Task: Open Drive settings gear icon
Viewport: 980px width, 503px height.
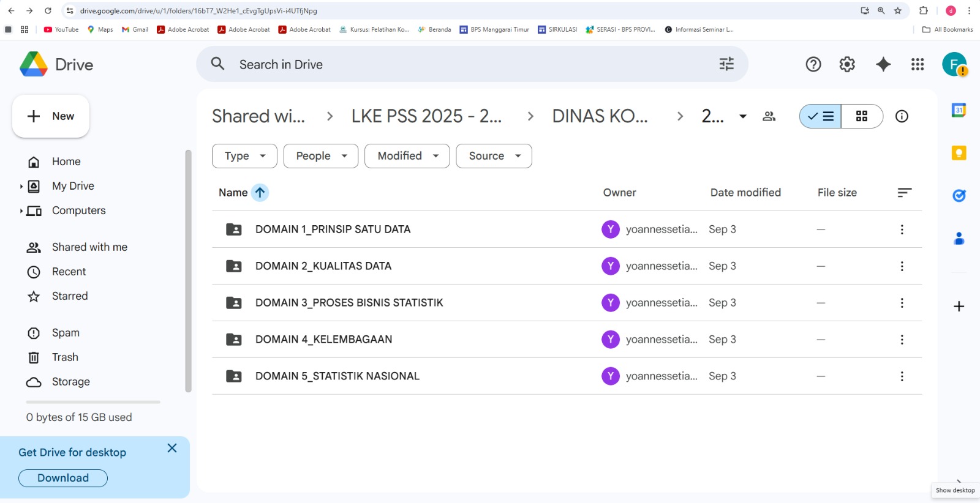Action: coord(847,64)
